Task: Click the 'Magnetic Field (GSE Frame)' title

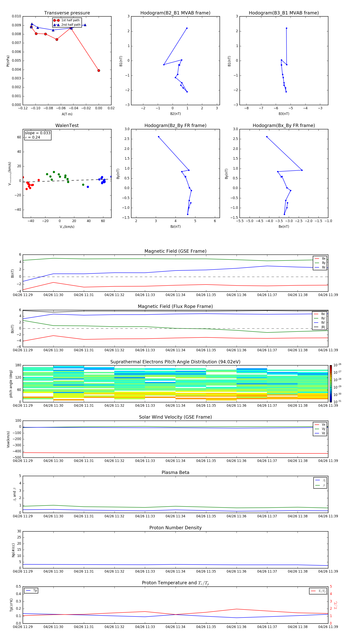Action: pyautogui.click(x=175, y=251)
